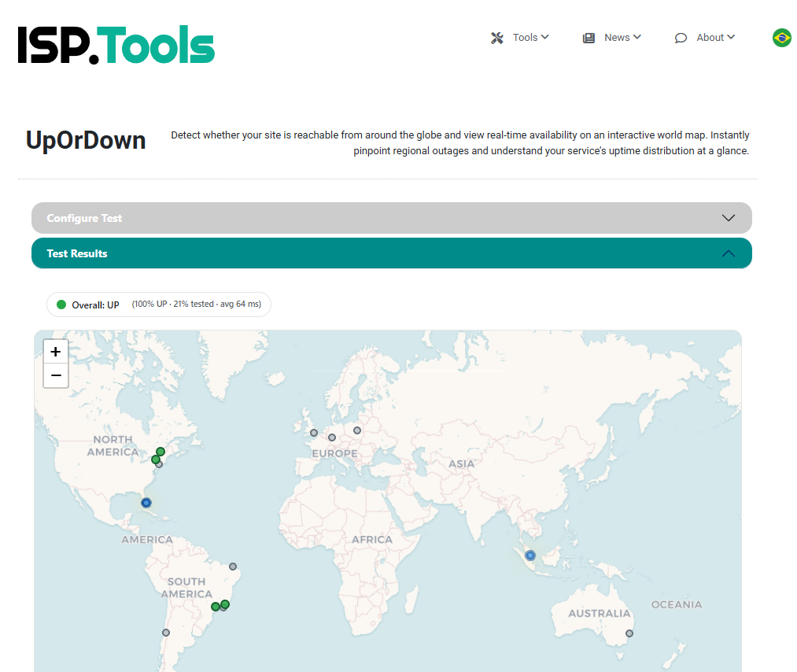Collapse the Test Results section
The width and height of the screenshot is (797, 672).
coord(391,253)
